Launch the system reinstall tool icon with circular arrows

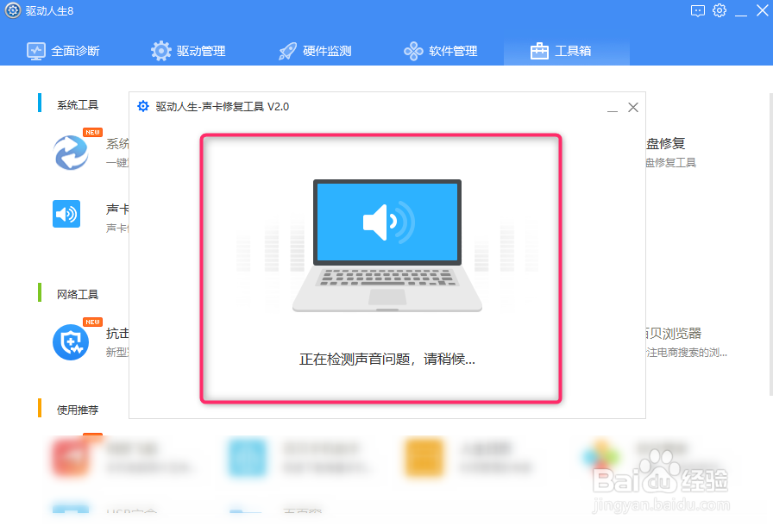coord(71,153)
